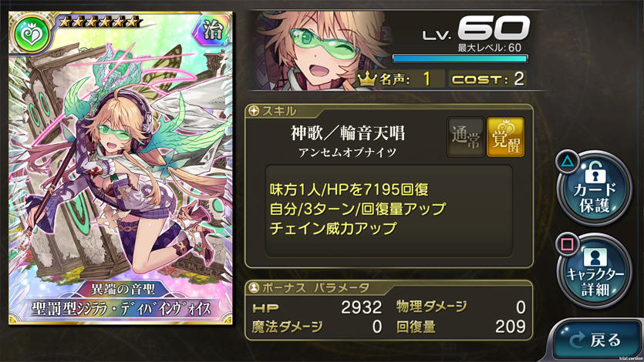Screen dimensions: 644x362
Task: Click the 戻る back button
Action: coord(597,340)
